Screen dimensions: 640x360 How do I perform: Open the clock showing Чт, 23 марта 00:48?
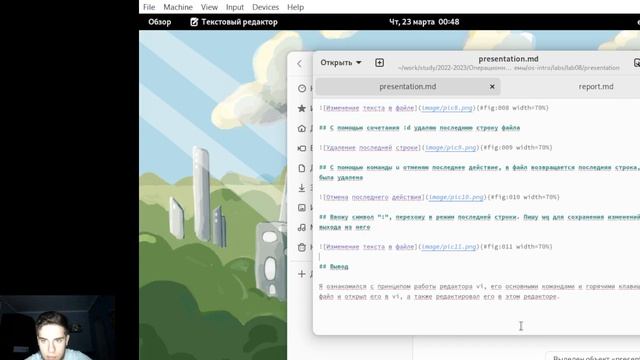point(424,22)
